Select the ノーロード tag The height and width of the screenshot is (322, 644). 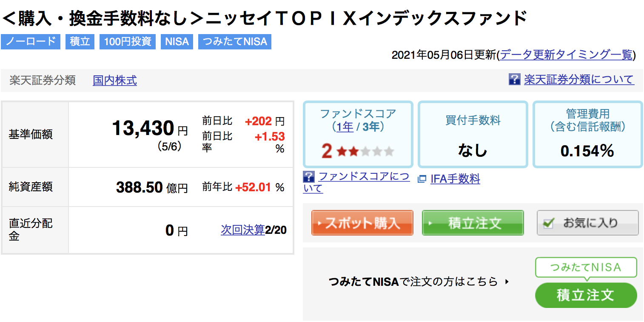[x=31, y=42]
